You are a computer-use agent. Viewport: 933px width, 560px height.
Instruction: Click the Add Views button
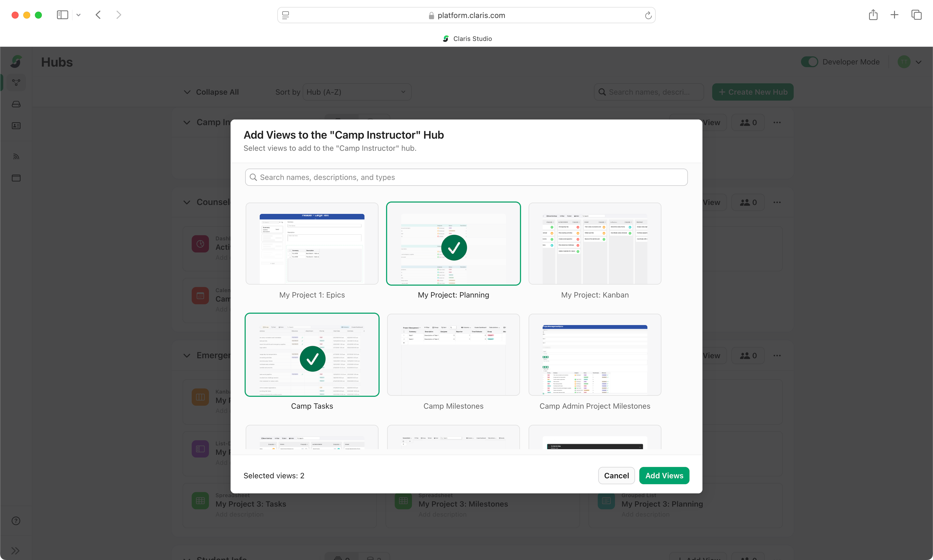[x=664, y=475]
